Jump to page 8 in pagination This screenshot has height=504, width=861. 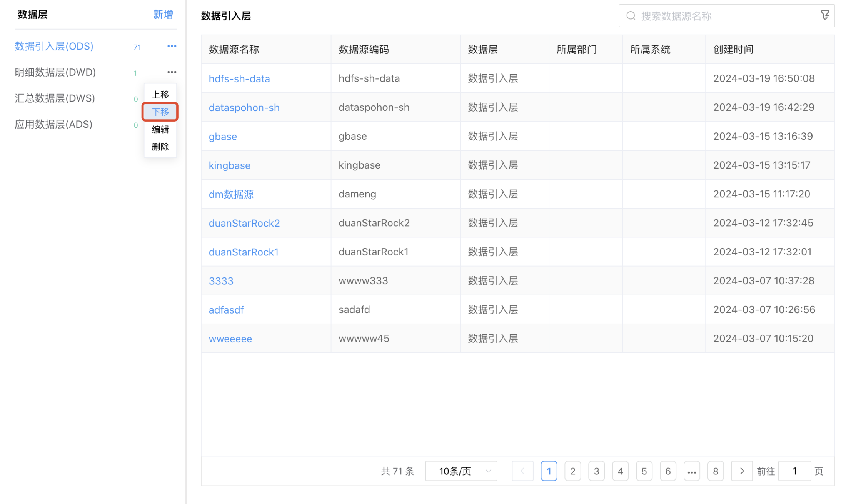click(716, 471)
